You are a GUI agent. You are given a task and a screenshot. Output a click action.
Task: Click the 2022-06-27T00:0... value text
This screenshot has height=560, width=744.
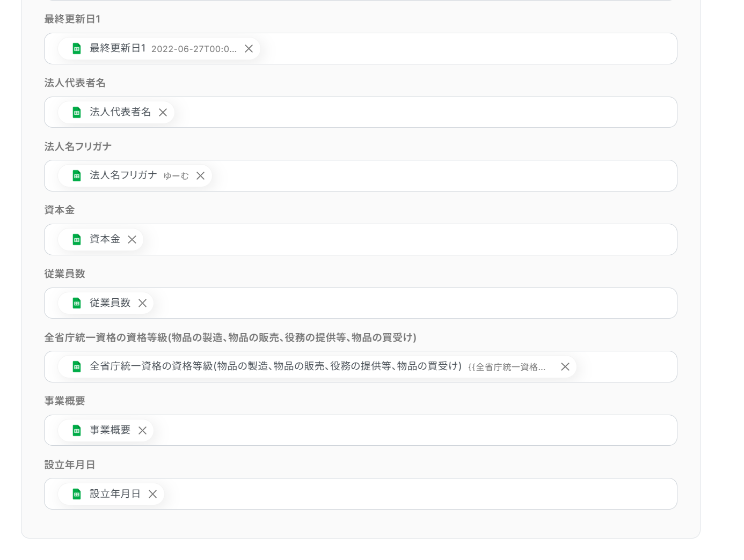click(194, 49)
